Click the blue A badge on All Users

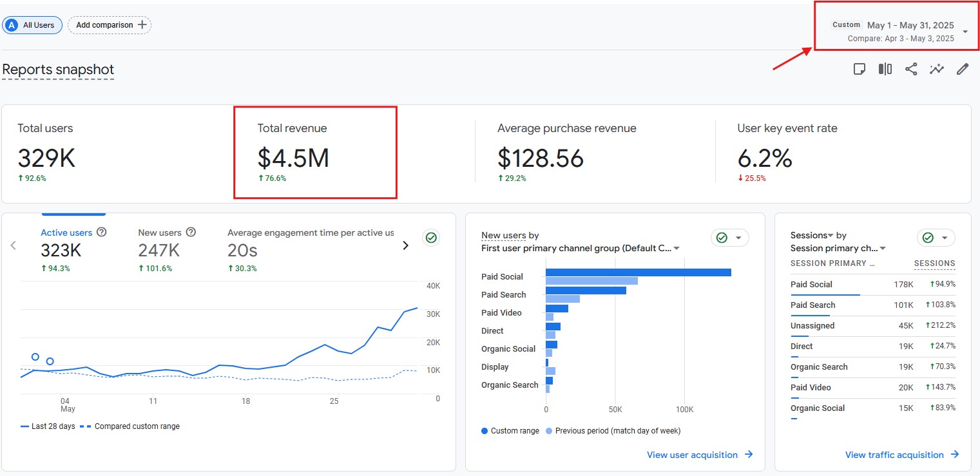click(11, 25)
